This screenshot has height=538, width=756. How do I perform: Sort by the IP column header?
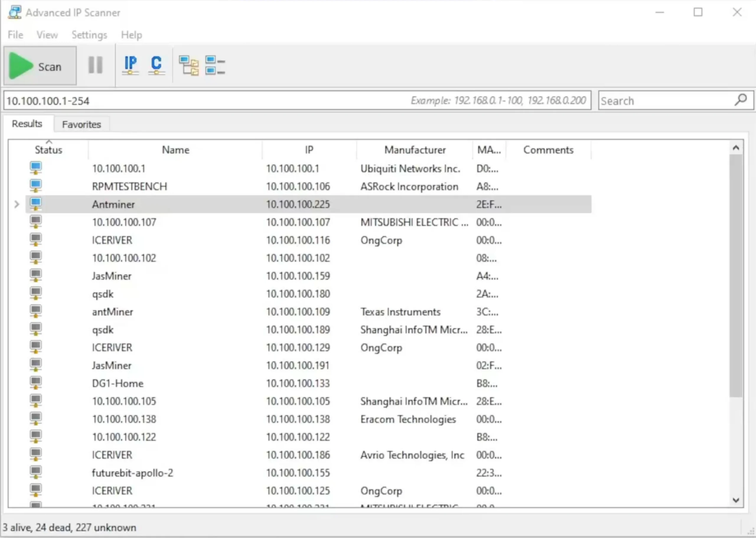click(x=309, y=150)
